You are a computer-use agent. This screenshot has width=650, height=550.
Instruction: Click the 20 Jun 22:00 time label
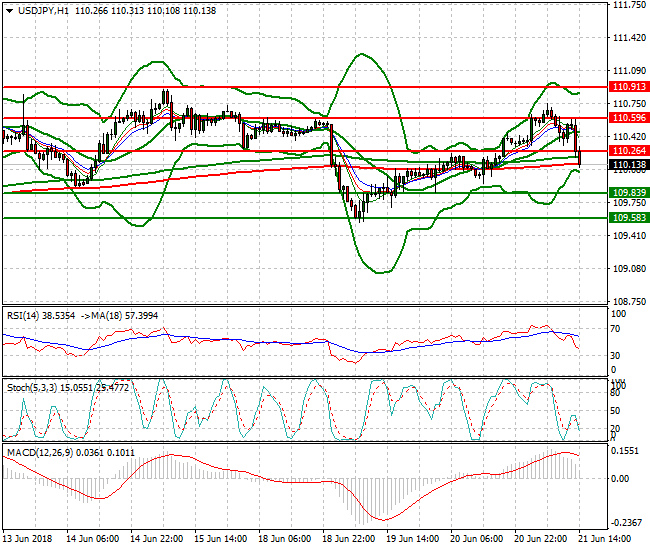(541, 539)
